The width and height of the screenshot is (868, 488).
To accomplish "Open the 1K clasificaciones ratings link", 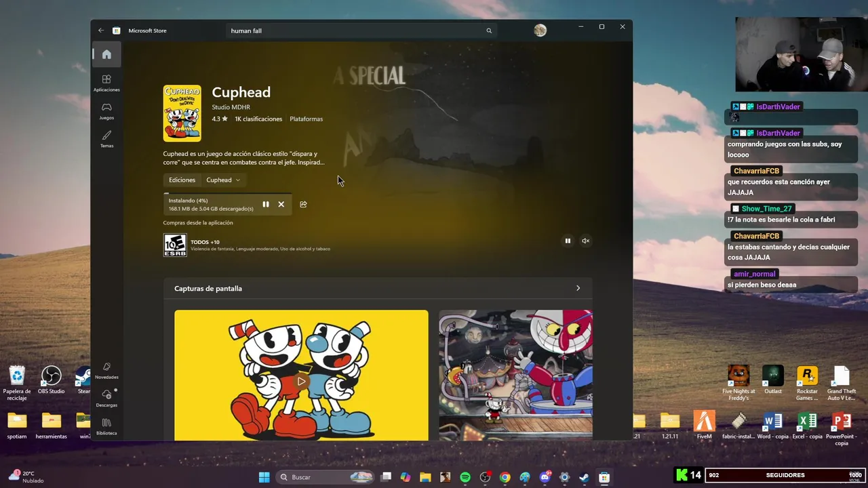I will coord(258,119).
